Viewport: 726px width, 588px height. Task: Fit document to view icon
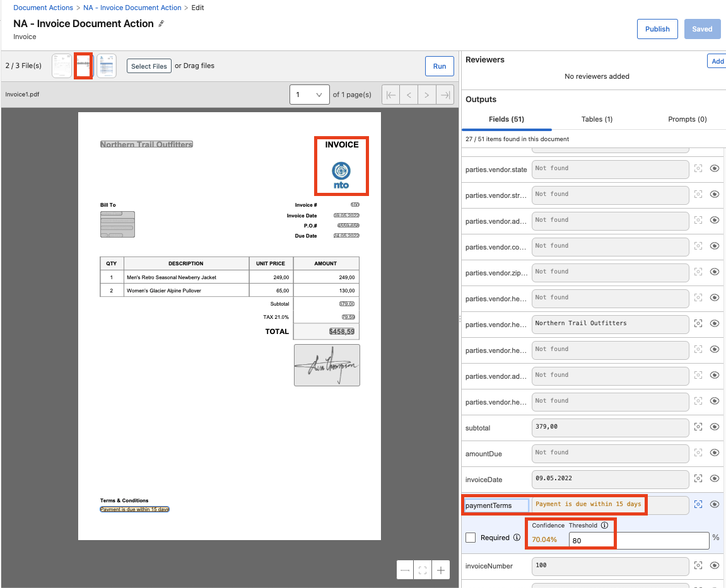(423, 570)
